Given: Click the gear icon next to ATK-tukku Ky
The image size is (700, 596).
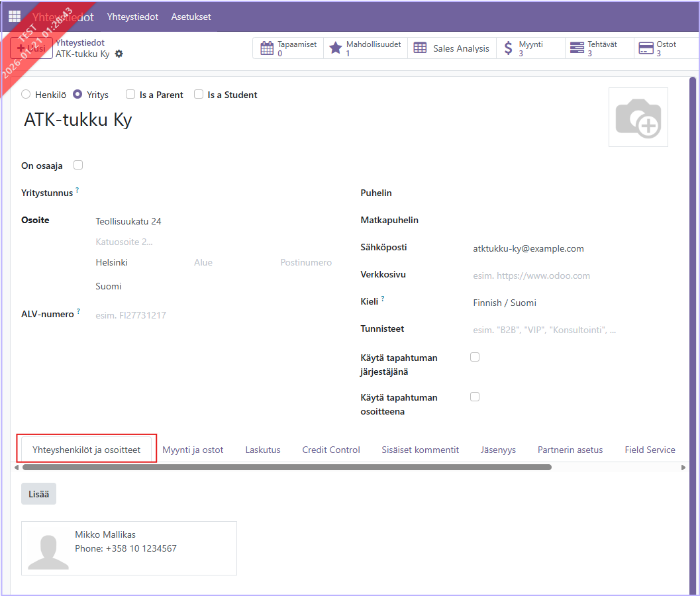Looking at the screenshot, I should click(x=119, y=54).
